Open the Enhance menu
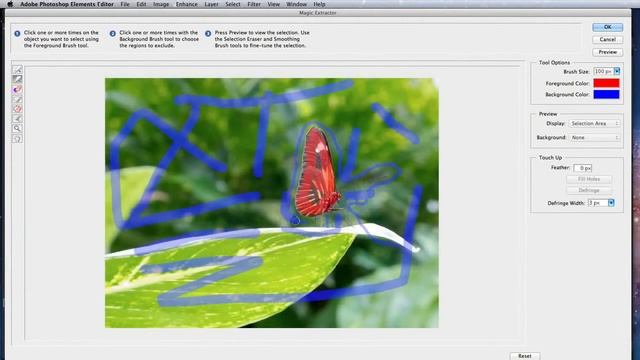Viewport: 640px width, 360px height. click(187, 4)
